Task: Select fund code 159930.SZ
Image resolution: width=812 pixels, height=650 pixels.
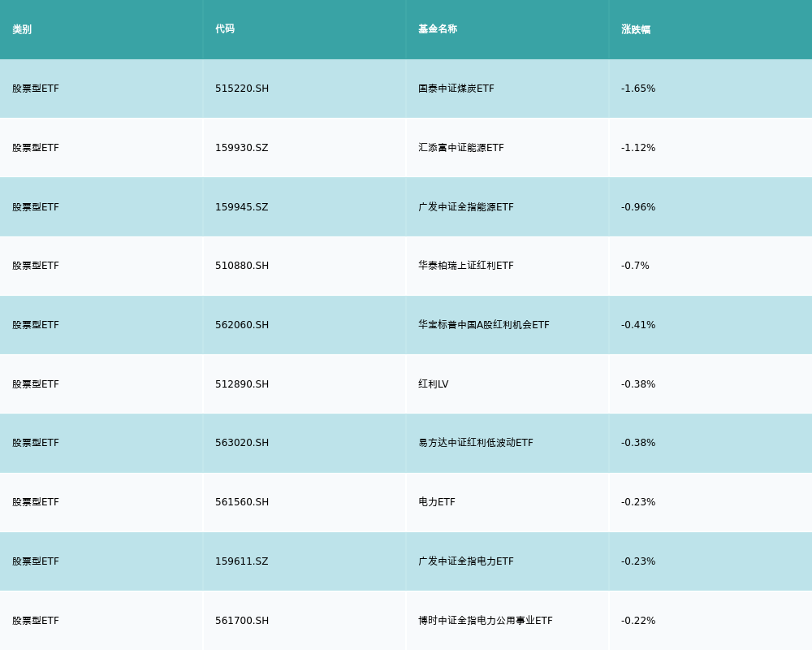Action: click(241, 148)
